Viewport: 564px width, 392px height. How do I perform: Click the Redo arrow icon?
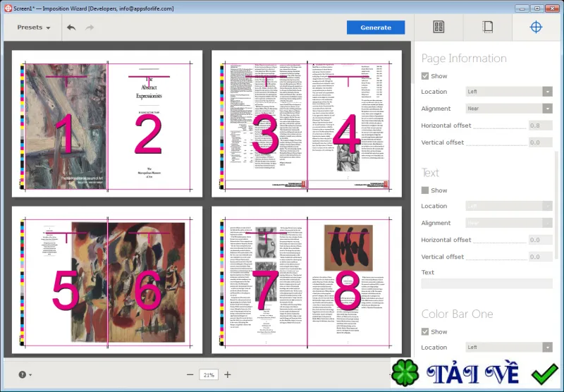click(x=90, y=27)
